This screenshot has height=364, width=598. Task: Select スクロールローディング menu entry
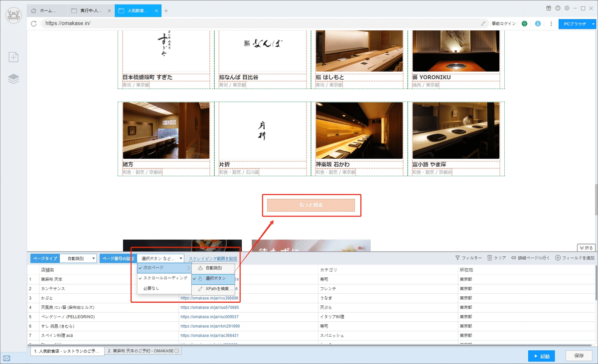click(x=164, y=278)
